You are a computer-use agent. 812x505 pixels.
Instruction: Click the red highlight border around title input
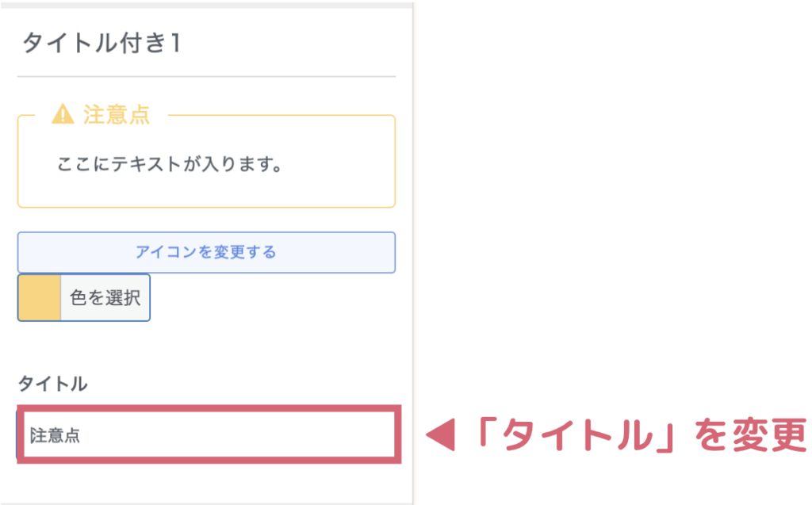(209, 408)
